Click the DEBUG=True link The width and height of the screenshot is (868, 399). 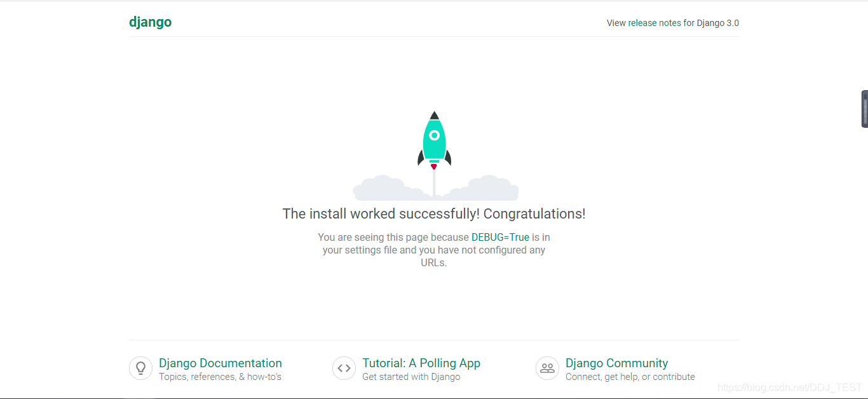tap(500, 237)
